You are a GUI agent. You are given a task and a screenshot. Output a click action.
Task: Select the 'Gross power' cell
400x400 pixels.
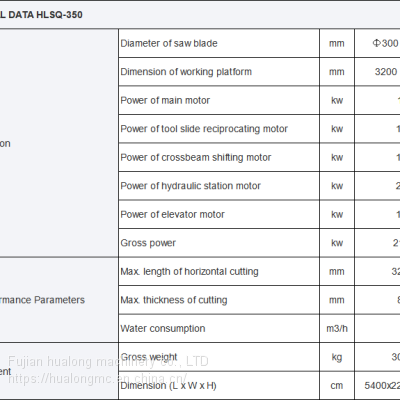[x=219, y=243]
